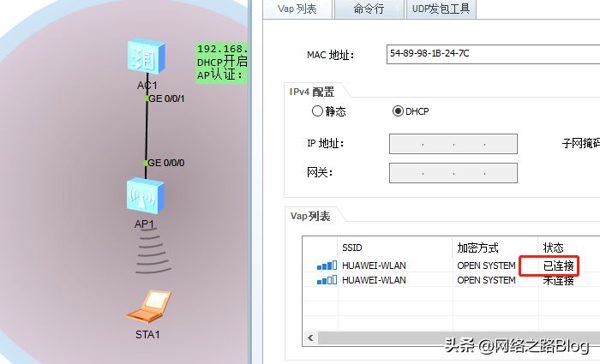Click the MAC 地址 input field

click(x=493, y=54)
